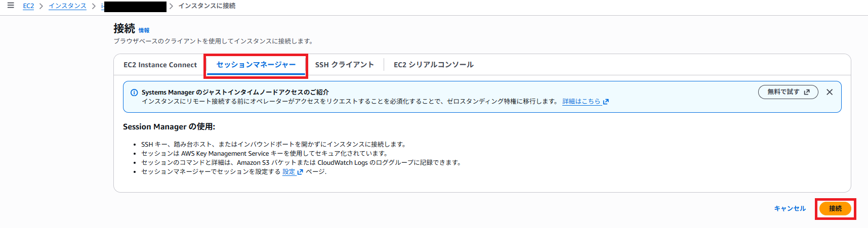Open the hamburger navigation menu
868x228 pixels.
tap(11, 6)
